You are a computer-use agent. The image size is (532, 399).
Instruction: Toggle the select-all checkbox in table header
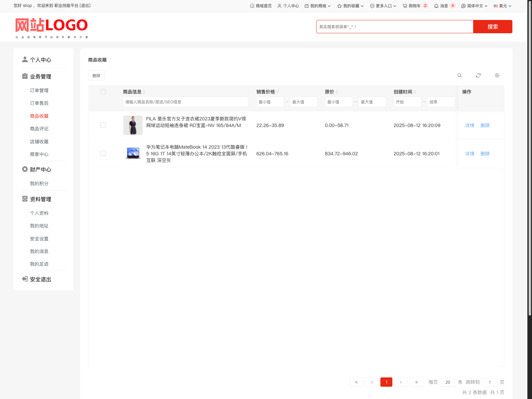point(103,92)
